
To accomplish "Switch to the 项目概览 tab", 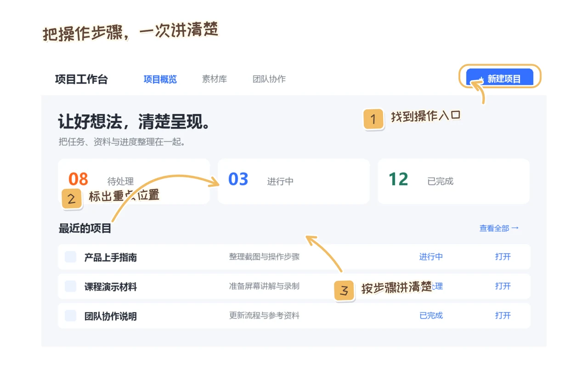I will tap(160, 79).
